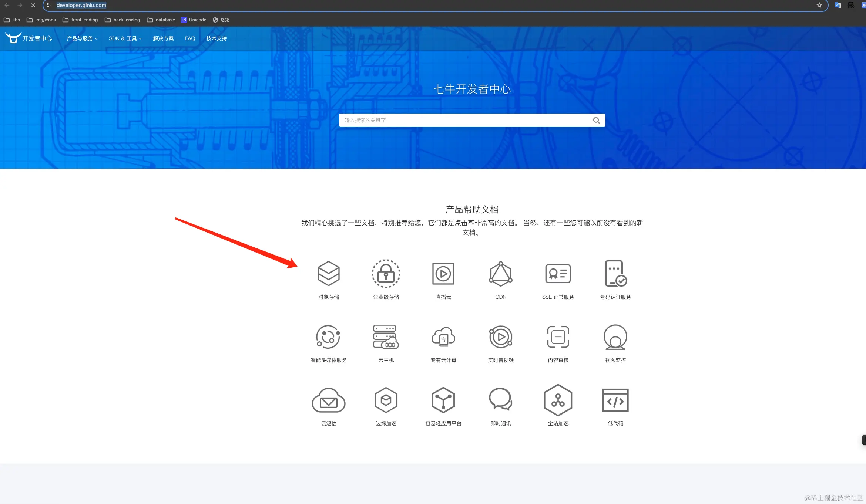
Task: Click the 企业级存储 lock icon
Action: pos(386,274)
